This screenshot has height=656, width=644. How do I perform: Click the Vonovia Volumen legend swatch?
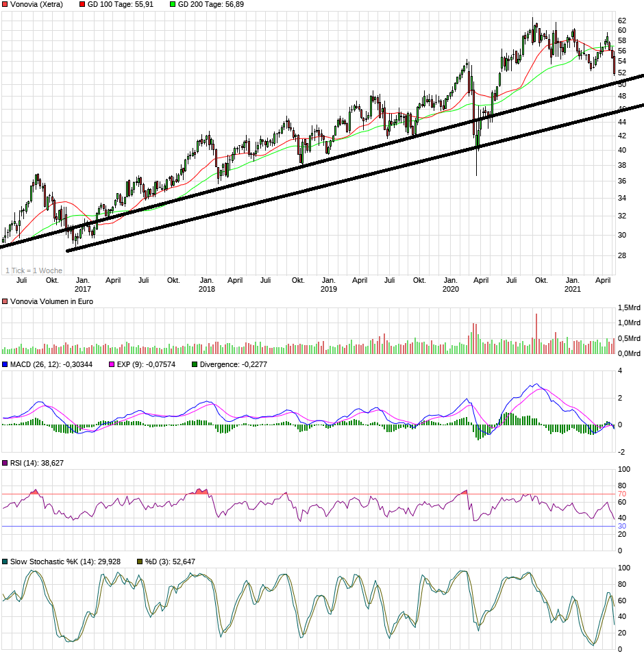5,302
